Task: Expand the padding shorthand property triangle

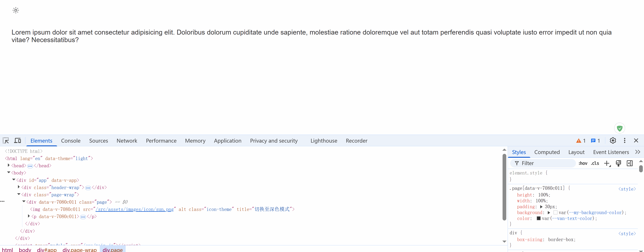Action: pos(541,207)
